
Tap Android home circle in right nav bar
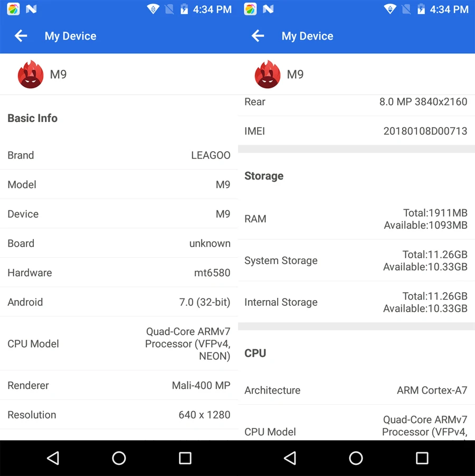click(x=356, y=458)
